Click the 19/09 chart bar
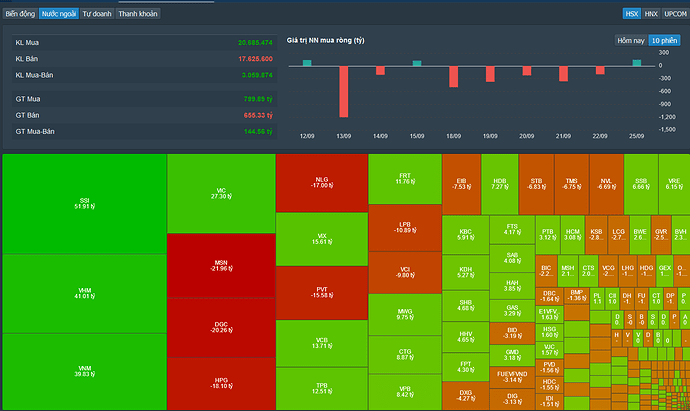Image resolution: width=690 pixels, height=411 pixels. [490, 74]
